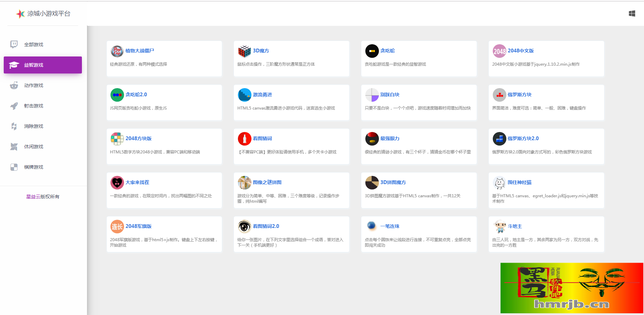The image size is (644, 315).
Task: Open the 一笔连珠 blue ball icon
Action: pos(372,226)
